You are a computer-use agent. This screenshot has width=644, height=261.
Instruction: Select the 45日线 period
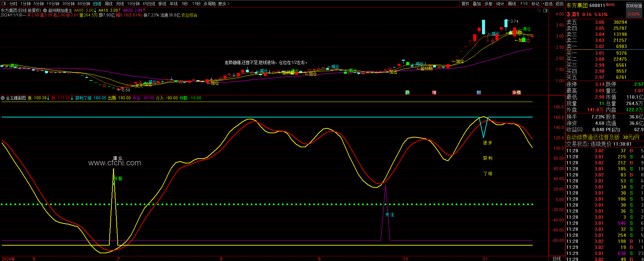(x=149, y=4)
